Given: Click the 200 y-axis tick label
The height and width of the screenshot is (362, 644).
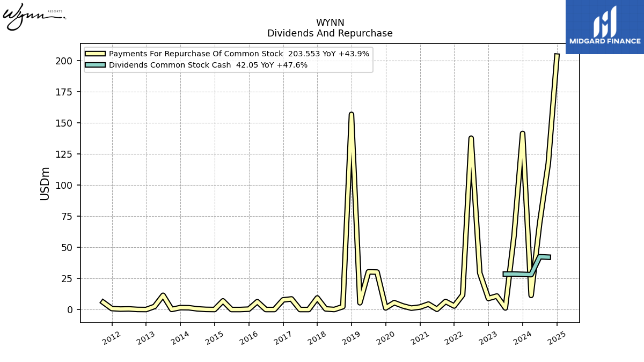Looking at the screenshot, I should [x=64, y=61].
